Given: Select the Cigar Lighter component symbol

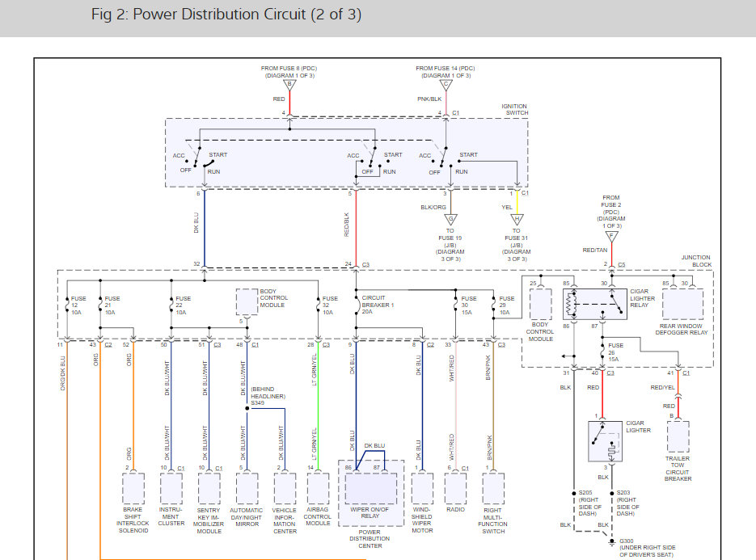Looking at the screenshot, I should [x=606, y=441].
